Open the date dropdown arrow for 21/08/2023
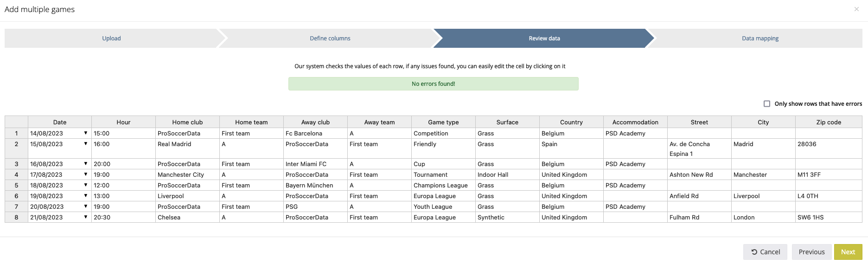 tap(86, 217)
